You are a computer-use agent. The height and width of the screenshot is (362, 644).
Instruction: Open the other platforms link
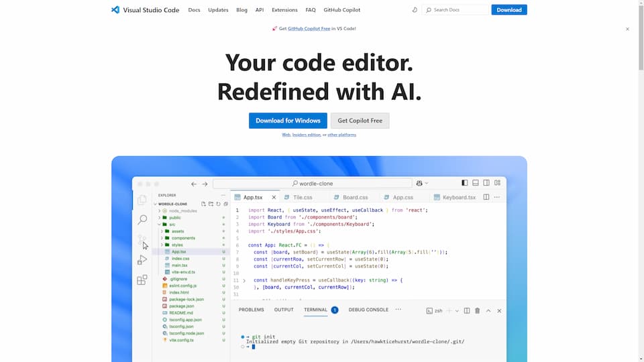pos(341,135)
